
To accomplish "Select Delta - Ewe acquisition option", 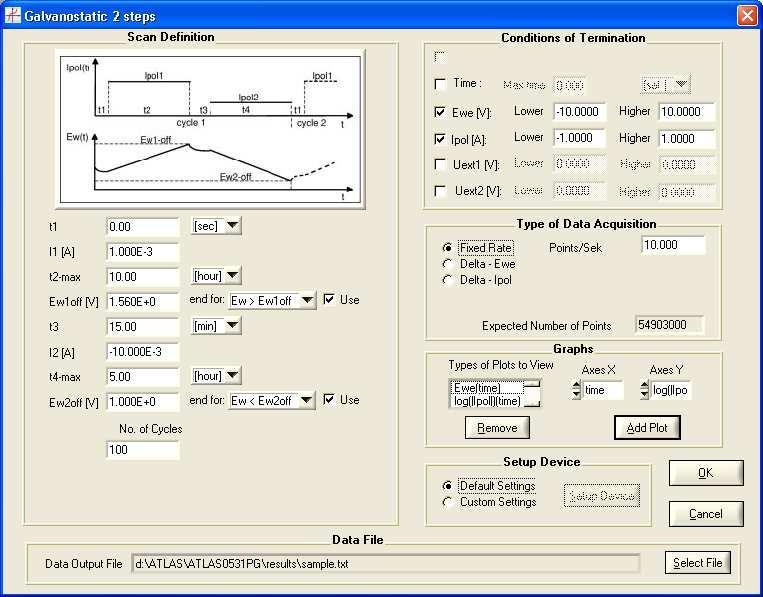I will (x=447, y=264).
